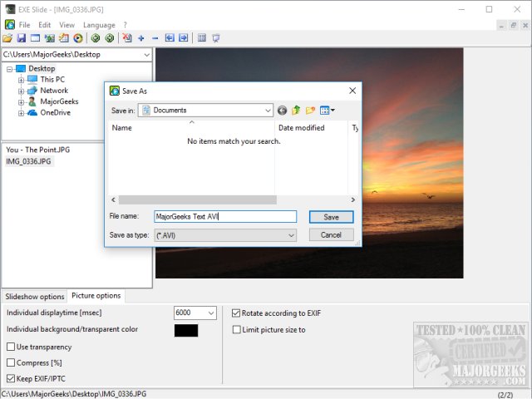Select You - The Point.JPG in list
The height and width of the screenshot is (399, 532).
[38, 150]
